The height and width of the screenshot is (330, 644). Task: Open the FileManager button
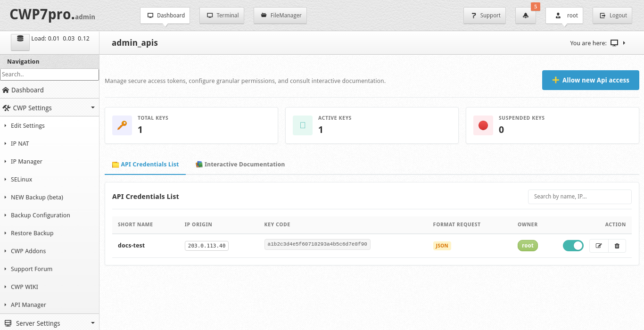pos(281,16)
